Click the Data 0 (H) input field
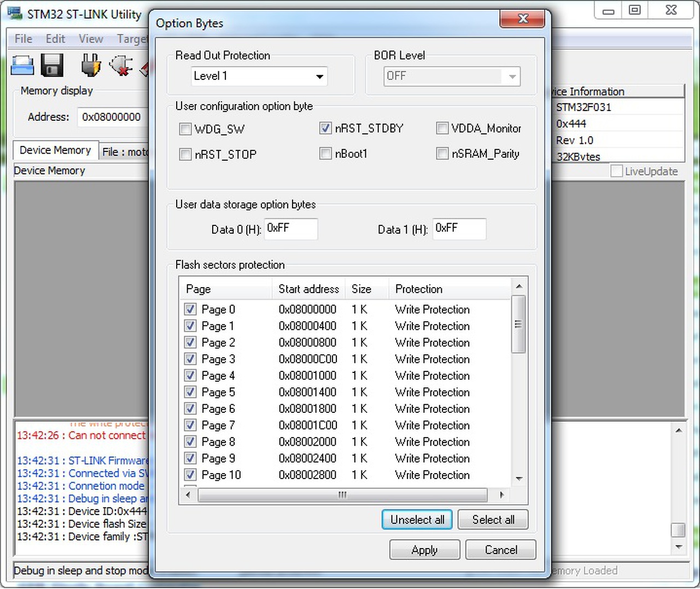 [291, 229]
